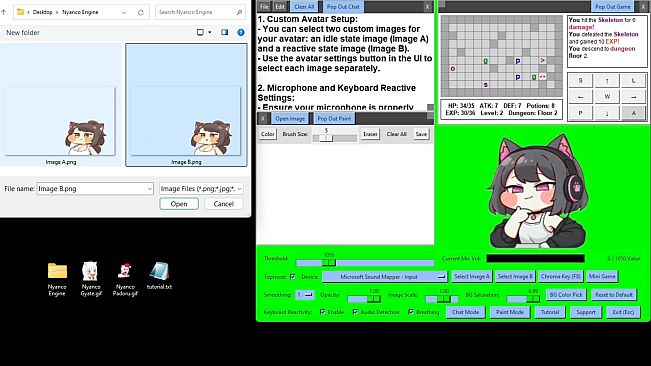Click the blue help icon in file dialog

coord(241,32)
